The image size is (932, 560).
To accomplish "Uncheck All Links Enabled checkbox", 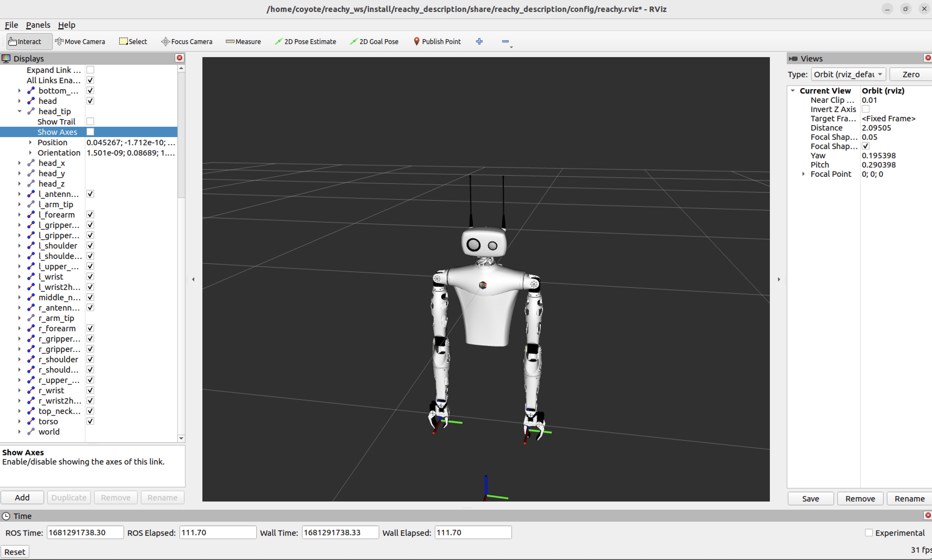I will point(90,80).
